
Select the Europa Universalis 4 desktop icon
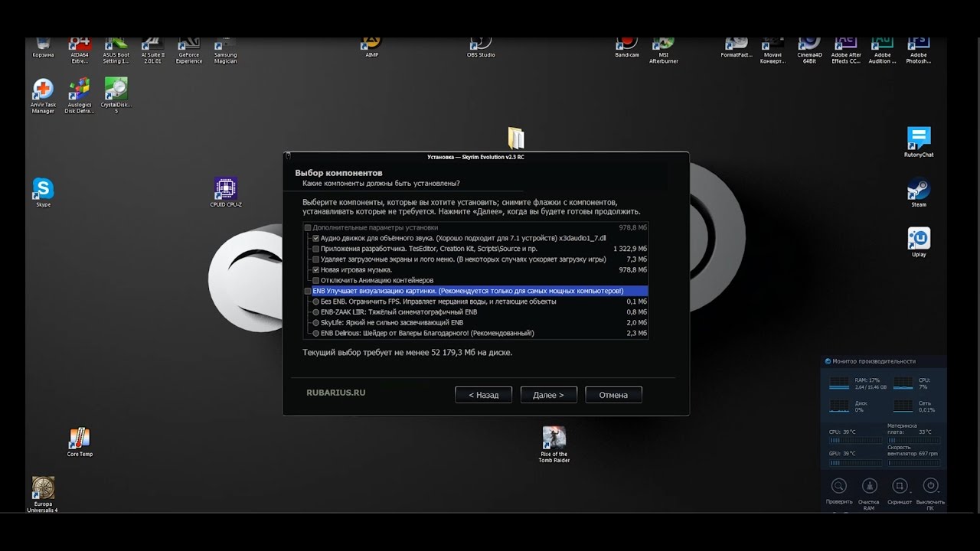[43, 494]
